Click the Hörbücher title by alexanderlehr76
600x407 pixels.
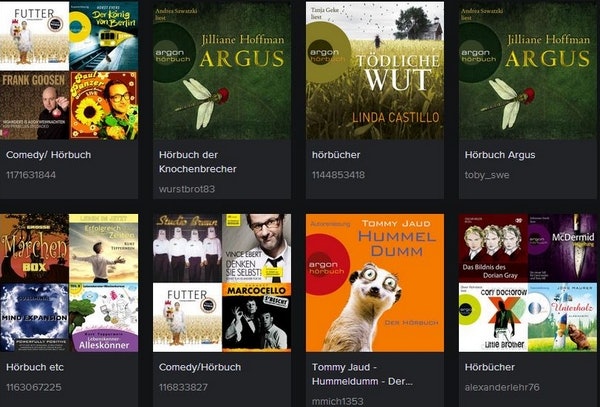[x=489, y=367]
